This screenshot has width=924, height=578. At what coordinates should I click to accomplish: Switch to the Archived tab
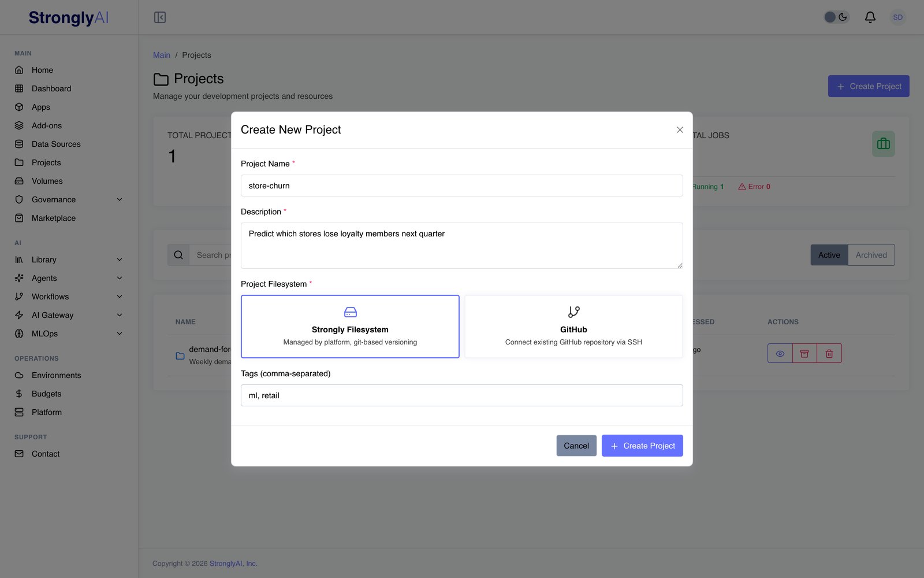point(871,255)
